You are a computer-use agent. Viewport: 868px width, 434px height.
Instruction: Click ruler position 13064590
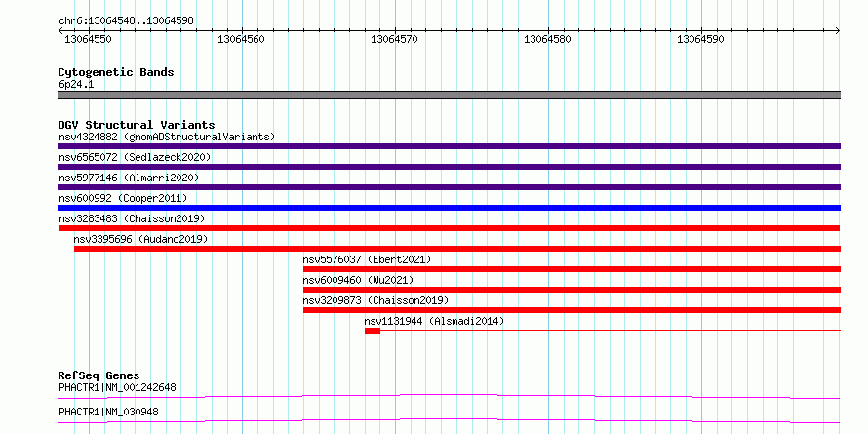(701, 39)
